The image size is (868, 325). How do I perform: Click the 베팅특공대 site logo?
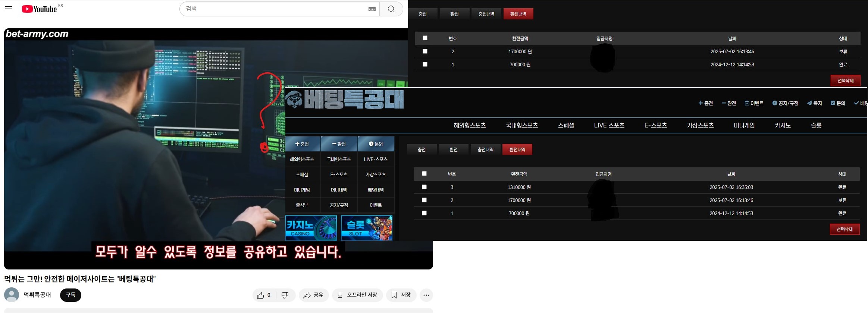tap(345, 99)
